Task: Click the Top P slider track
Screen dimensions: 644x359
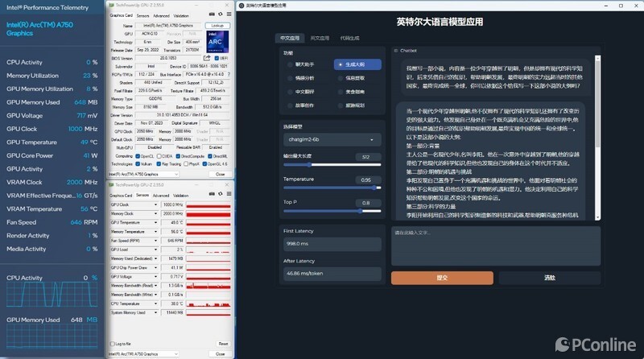Action: click(332, 211)
